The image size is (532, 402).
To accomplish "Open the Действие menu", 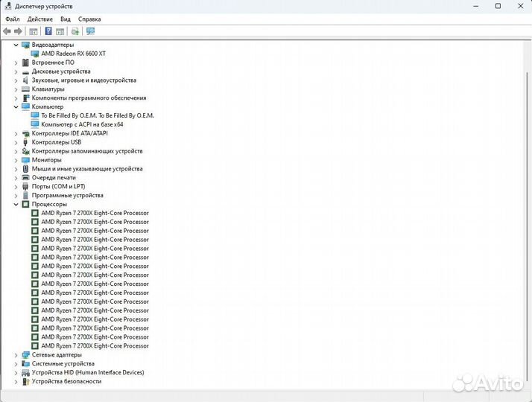I will coord(39,19).
